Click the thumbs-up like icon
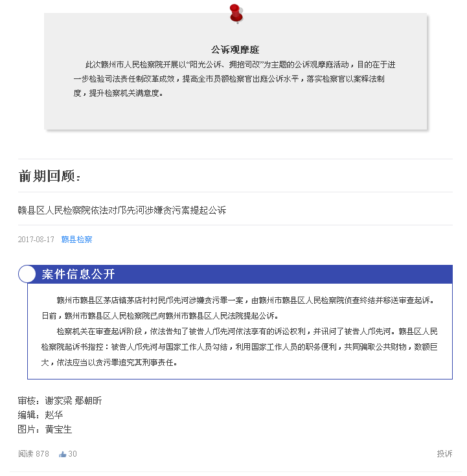Image resolution: width=467 pixels, height=476 pixels. [x=63, y=454]
